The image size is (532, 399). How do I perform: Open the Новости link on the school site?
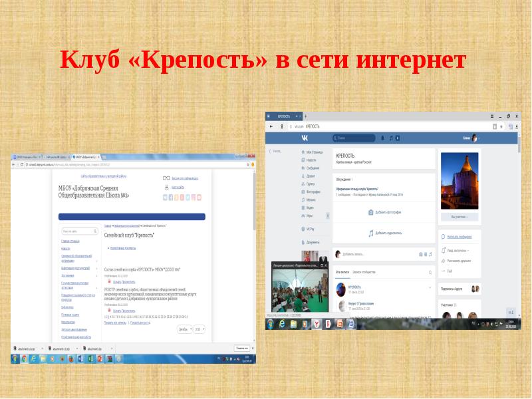coord(65,249)
